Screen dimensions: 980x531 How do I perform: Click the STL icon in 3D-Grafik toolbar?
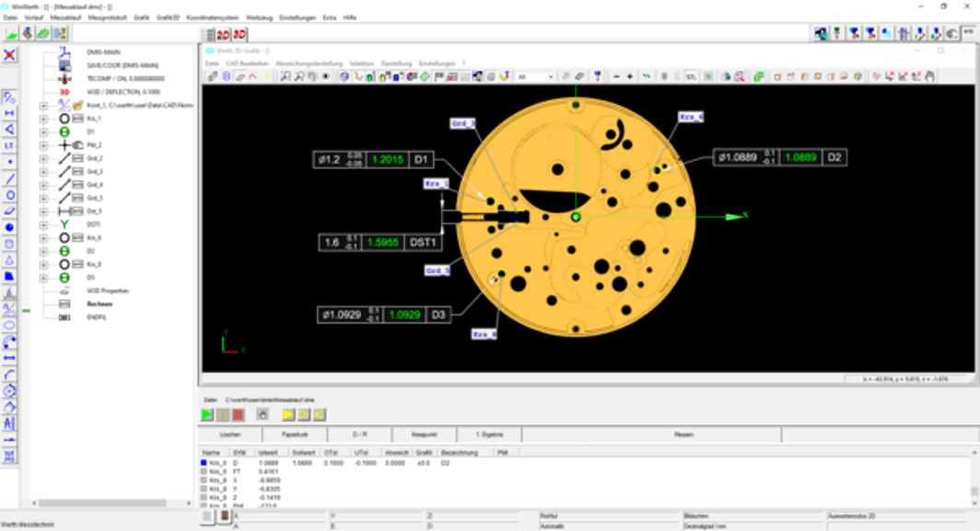click(x=691, y=76)
